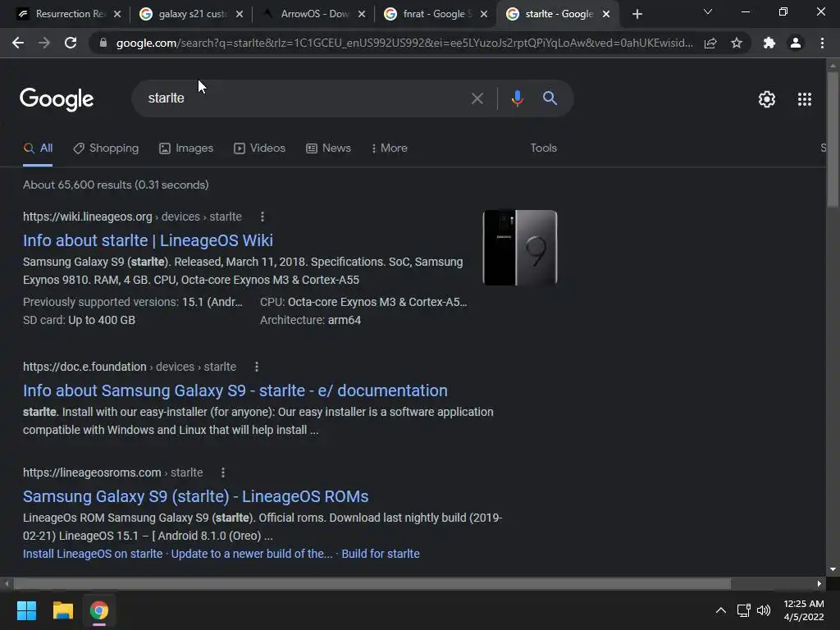Image resolution: width=840 pixels, height=630 pixels.
Task: Close the ArrowOS Downloads tab
Action: click(362, 14)
